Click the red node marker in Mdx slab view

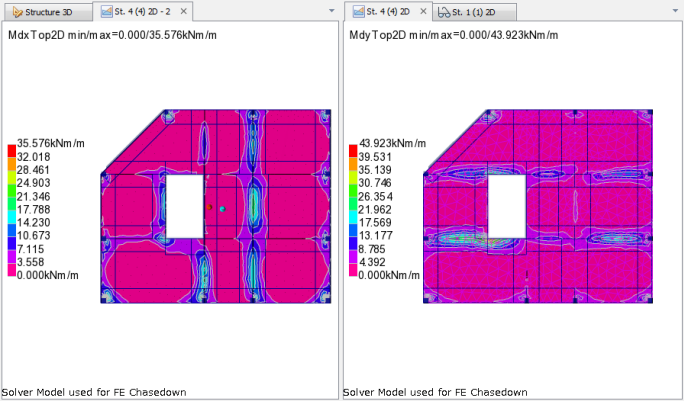[x=209, y=207]
